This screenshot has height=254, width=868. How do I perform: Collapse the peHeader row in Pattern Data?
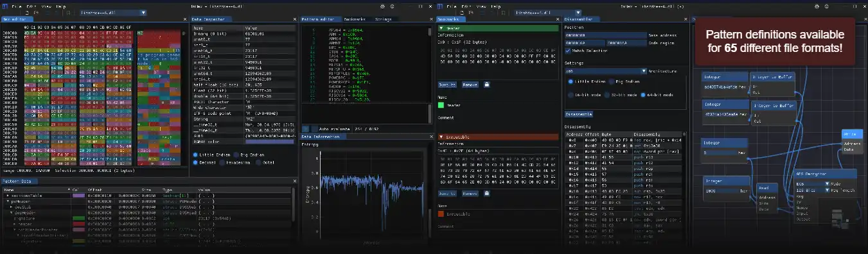point(7,201)
